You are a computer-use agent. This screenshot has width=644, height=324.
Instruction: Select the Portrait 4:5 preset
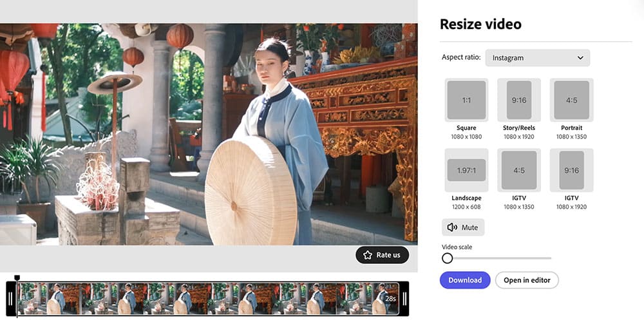coord(572,100)
